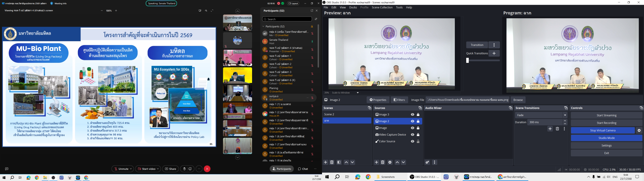Move source up in Sources dock
The width and height of the screenshot is (644, 181).
pos(397,162)
